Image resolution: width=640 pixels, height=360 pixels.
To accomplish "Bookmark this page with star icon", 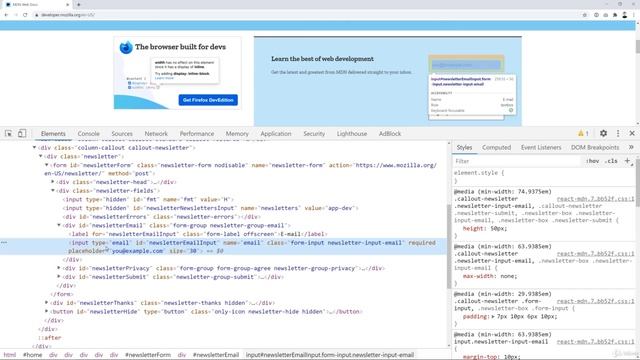I will 584,15.
